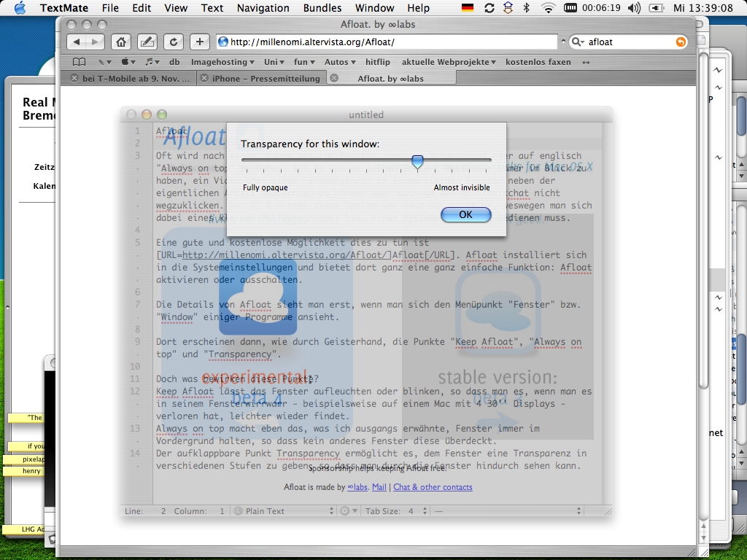Open the 'kostenlos faxen' bookmark

tap(538, 62)
